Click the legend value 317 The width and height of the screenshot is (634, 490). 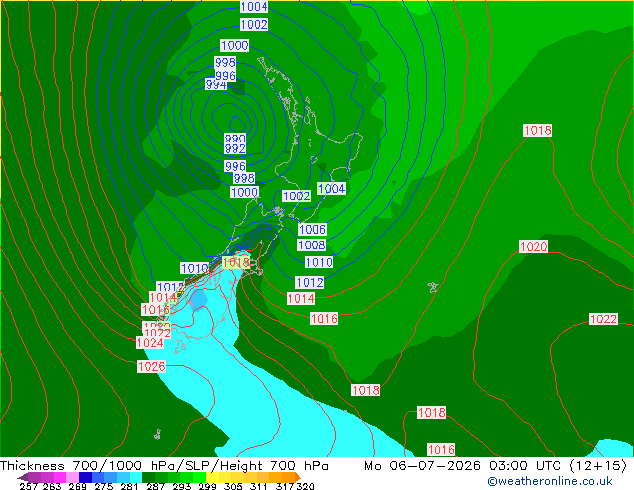click(x=285, y=486)
